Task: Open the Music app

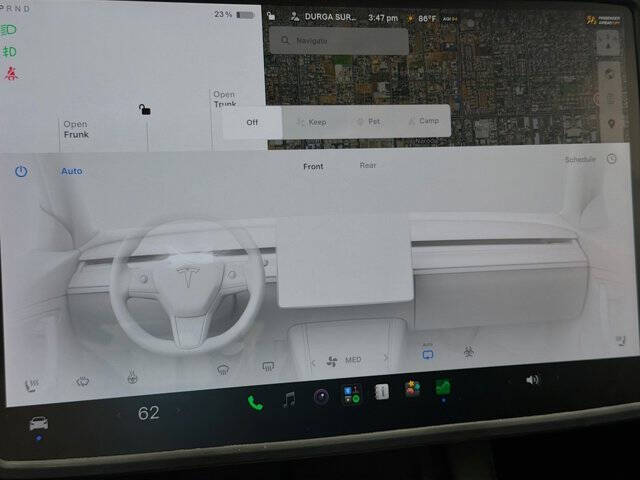Action: [289, 399]
